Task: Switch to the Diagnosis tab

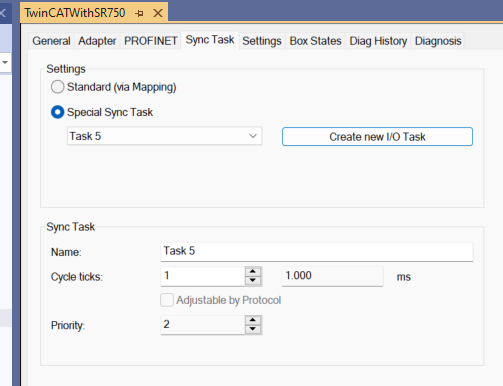Action: (x=438, y=41)
